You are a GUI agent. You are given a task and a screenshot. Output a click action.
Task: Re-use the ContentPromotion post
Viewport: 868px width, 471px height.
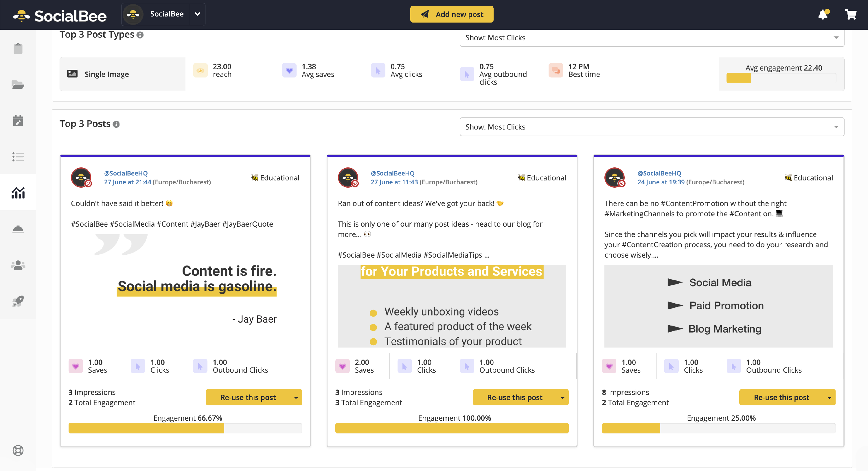781,397
